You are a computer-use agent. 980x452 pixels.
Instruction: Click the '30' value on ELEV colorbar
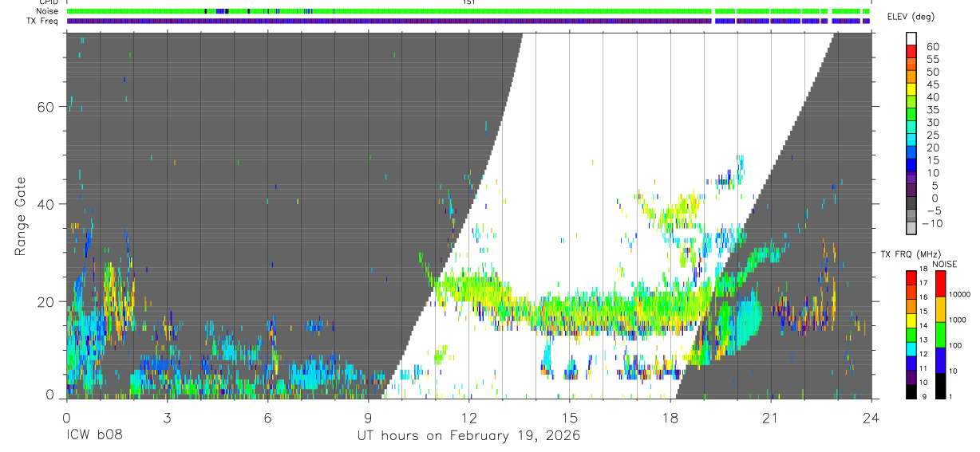click(x=932, y=122)
